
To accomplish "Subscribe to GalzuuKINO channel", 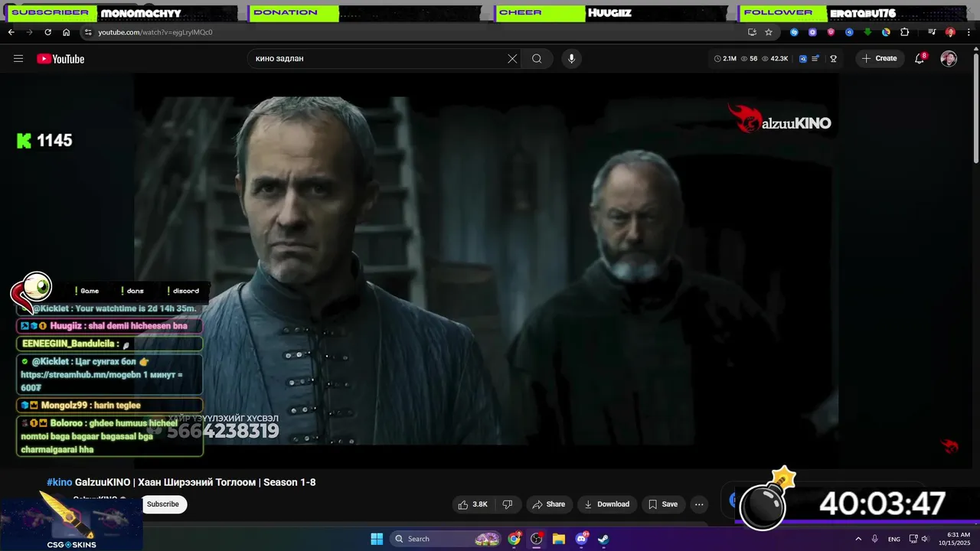I will click(x=162, y=504).
